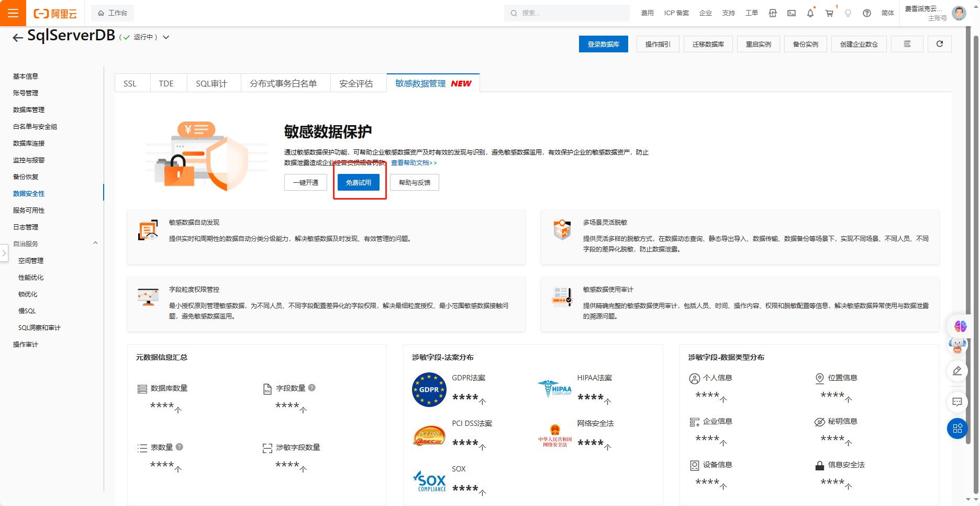Image resolution: width=980 pixels, height=506 pixels.
Task: Open the 工作台 workbench button
Action: [x=113, y=13]
